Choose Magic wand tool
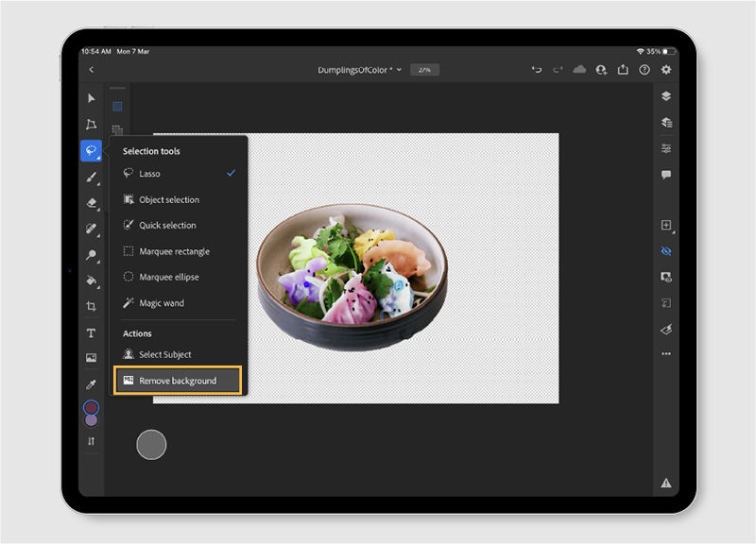Image resolution: width=756 pixels, height=544 pixels. pos(179,303)
